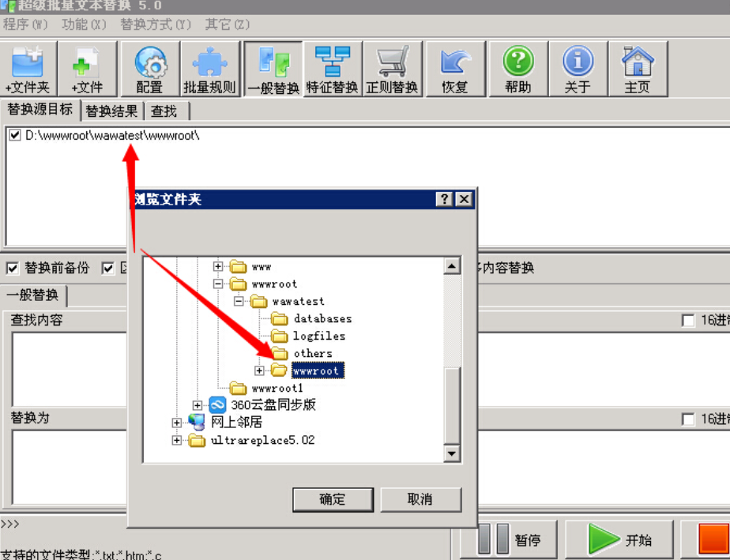This screenshot has height=560, width=730.
Task: Open the 替换方式(Y) menu
Action: pos(156,24)
